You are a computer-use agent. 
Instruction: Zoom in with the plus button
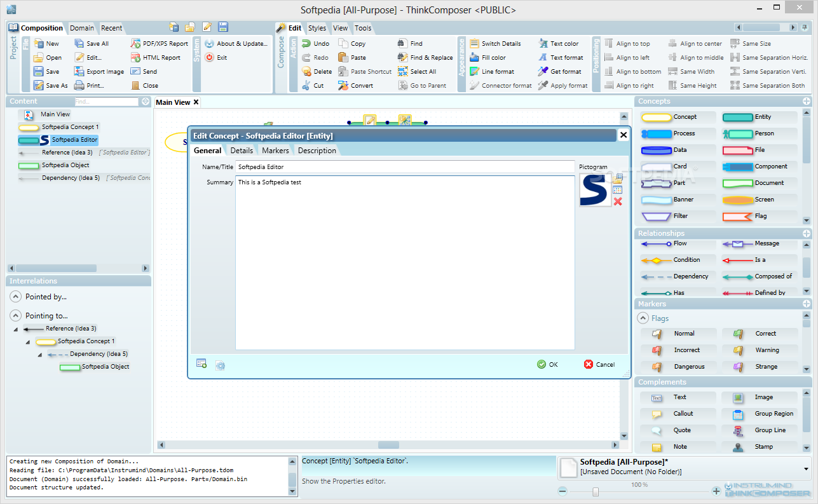(x=716, y=491)
